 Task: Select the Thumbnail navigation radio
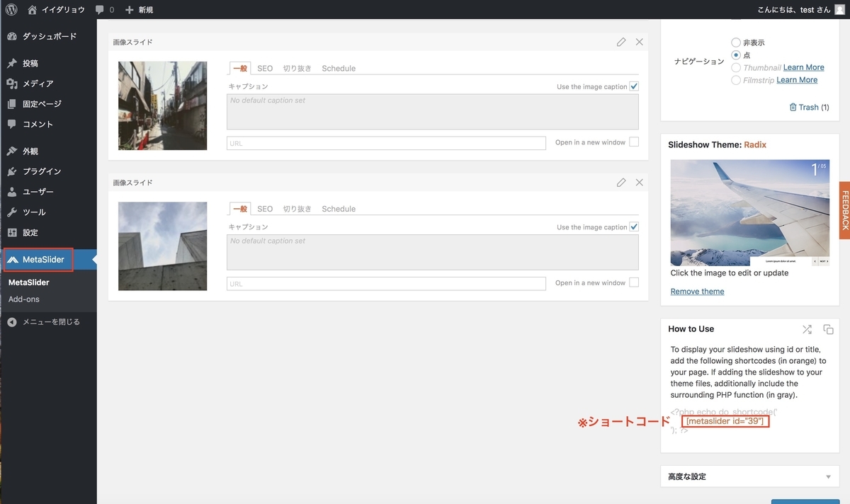736,67
